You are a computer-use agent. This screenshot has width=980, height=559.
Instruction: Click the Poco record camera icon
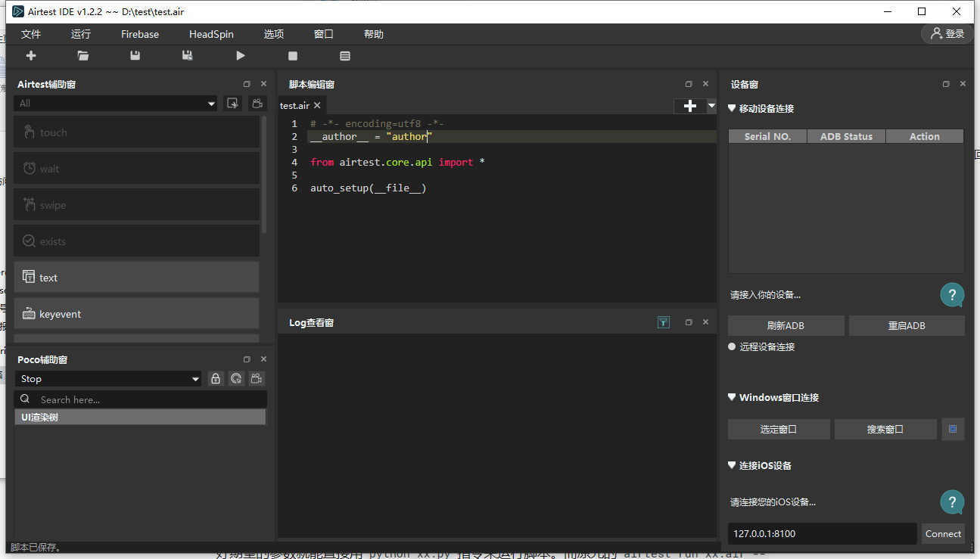[x=258, y=379]
